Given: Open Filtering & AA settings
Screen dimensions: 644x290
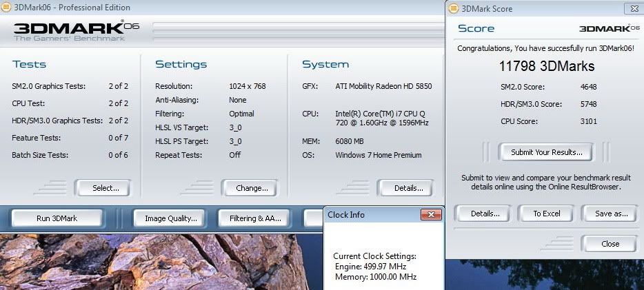Looking at the screenshot, I should coord(254,218).
